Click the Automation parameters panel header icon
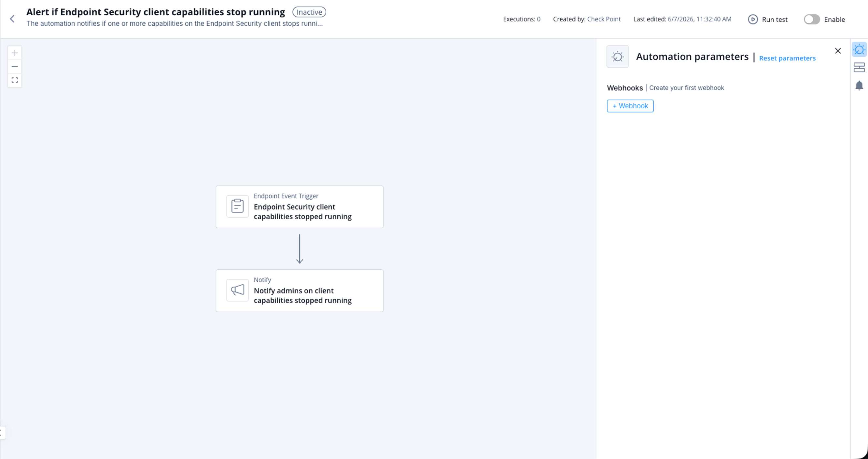Viewport: 868px width, 459px height. [617, 57]
